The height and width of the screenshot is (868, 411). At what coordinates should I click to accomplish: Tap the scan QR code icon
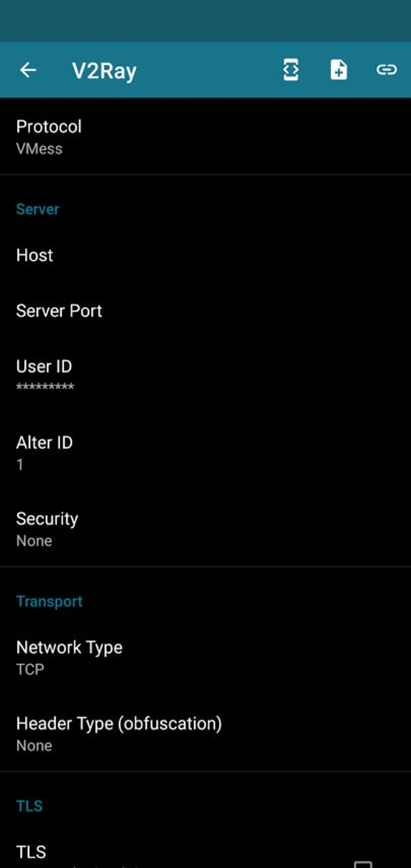pyautogui.click(x=291, y=70)
